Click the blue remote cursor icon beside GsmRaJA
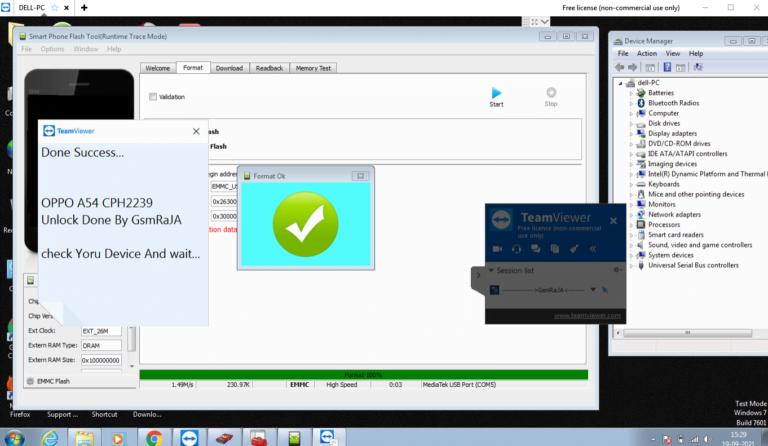 (605, 290)
